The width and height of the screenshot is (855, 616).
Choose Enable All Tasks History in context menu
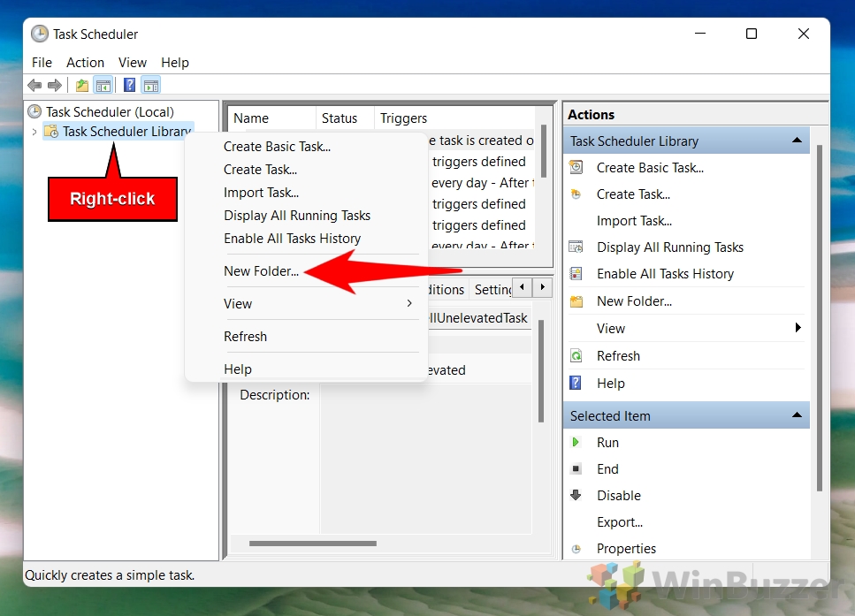[293, 239]
